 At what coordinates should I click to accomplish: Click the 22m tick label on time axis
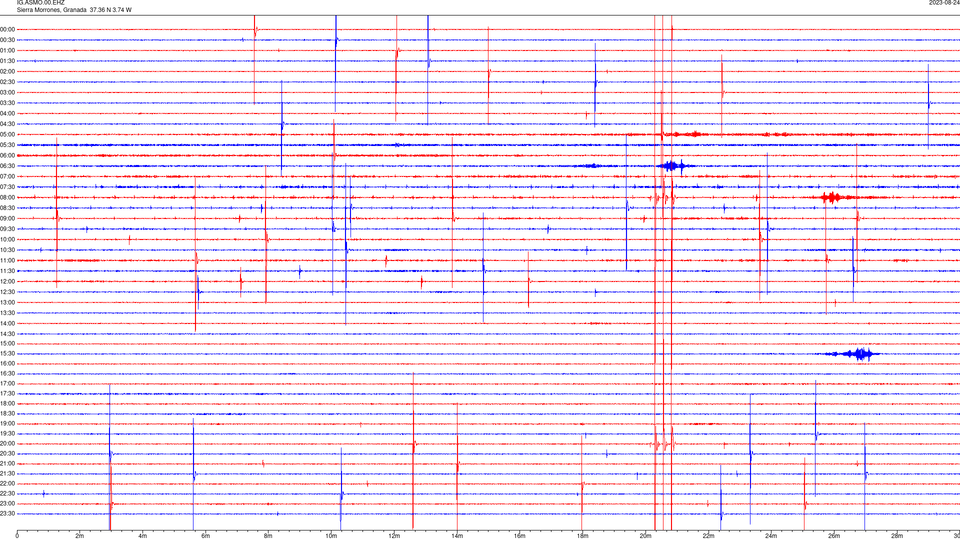pyautogui.click(x=708, y=536)
